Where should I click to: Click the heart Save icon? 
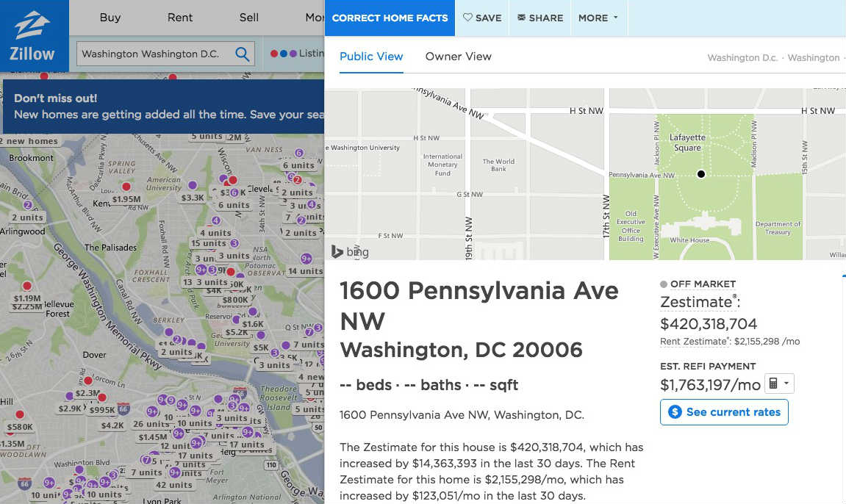point(467,18)
